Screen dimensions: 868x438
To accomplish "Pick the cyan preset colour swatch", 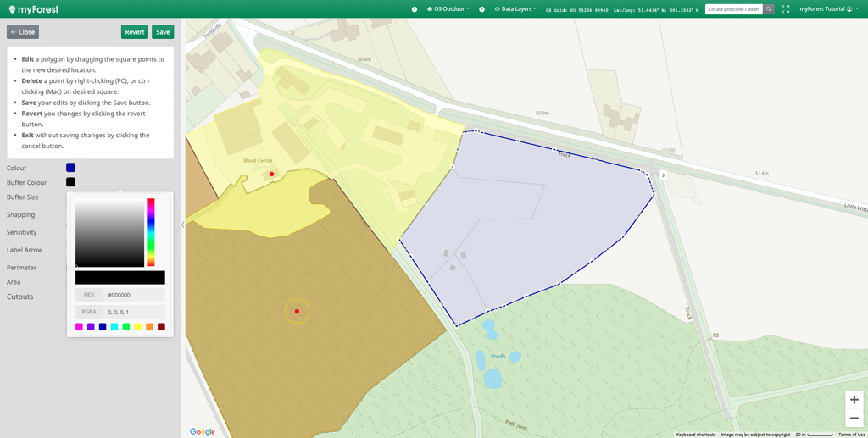I will coord(114,327).
